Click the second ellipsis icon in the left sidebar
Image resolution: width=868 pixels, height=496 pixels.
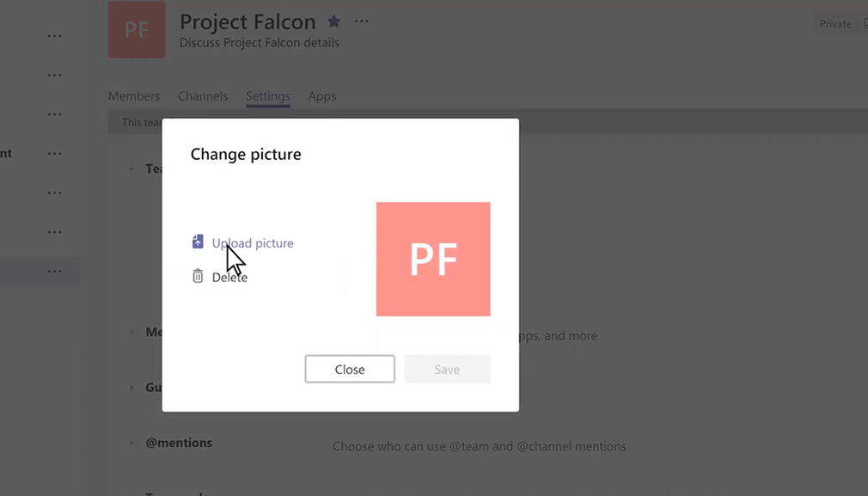click(54, 75)
